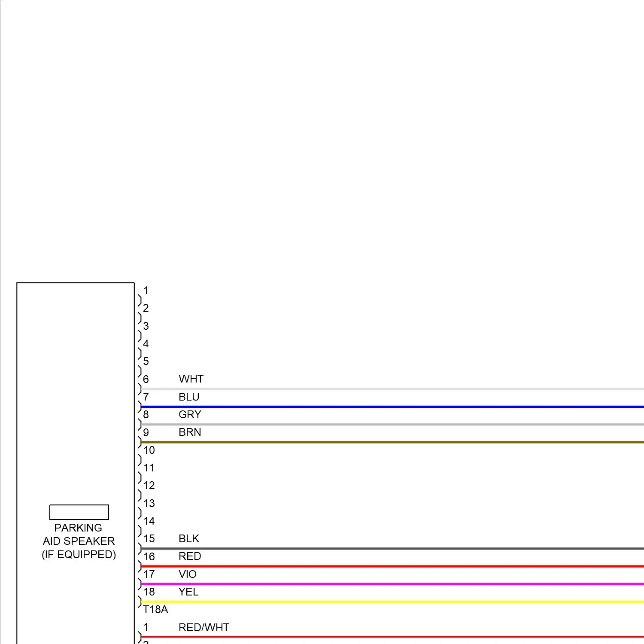Click pin number 11 label
The width and height of the screenshot is (644, 644).
pyautogui.click(x=149, y=468)
